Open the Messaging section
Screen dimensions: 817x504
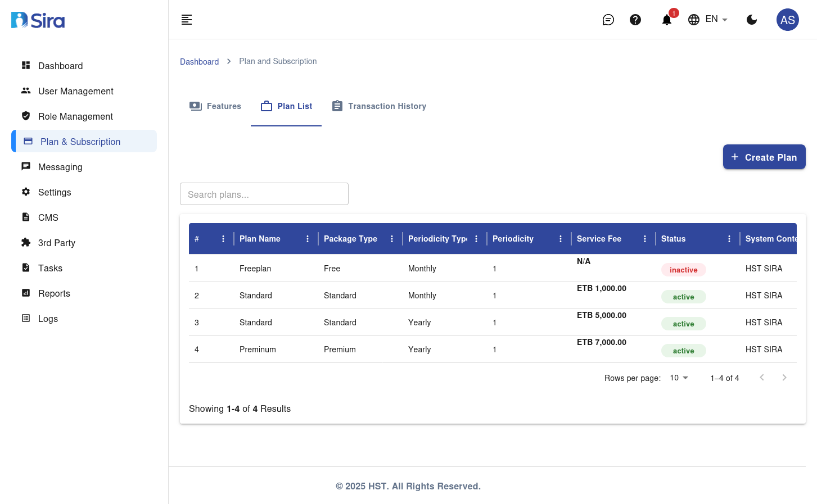click(x=60, y=167)
